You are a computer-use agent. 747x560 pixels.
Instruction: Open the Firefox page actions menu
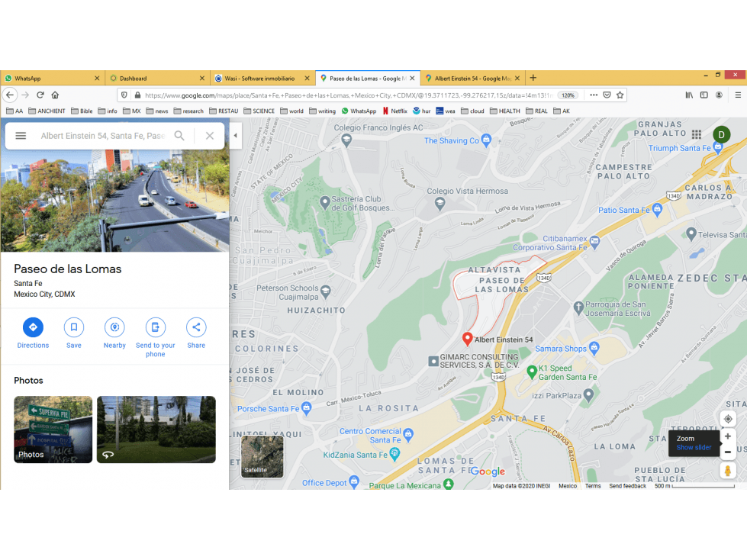(593, 95)
